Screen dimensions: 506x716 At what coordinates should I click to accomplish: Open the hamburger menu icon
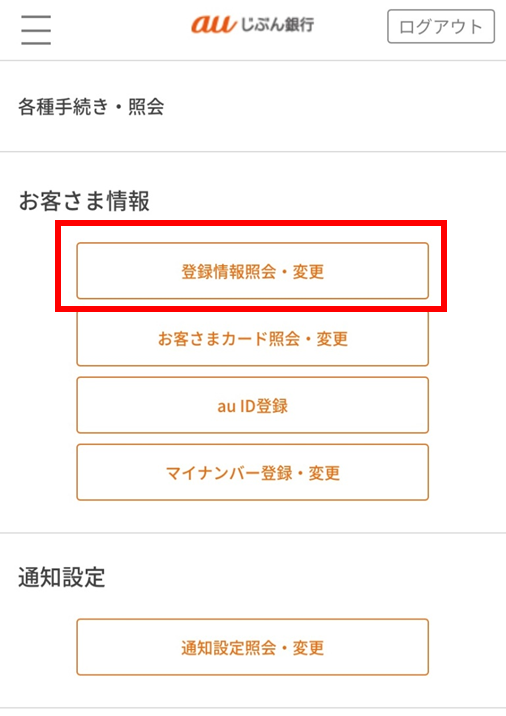pyautogui.click(x=36, y=30)
